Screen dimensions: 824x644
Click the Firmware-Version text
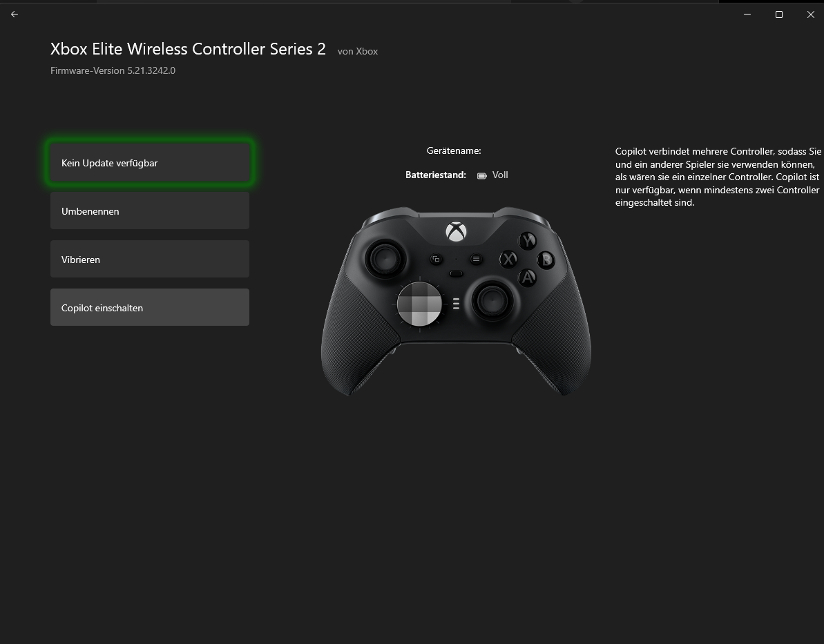113,70
